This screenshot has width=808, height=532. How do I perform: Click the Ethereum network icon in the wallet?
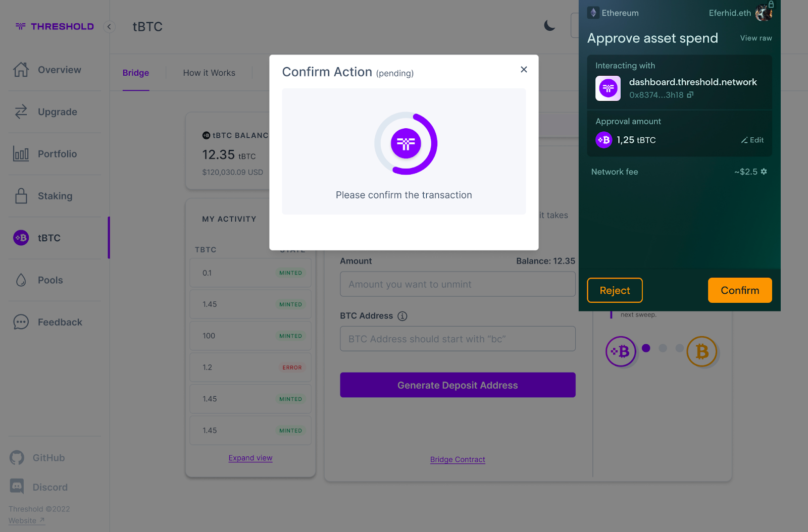tap(593, 13)
